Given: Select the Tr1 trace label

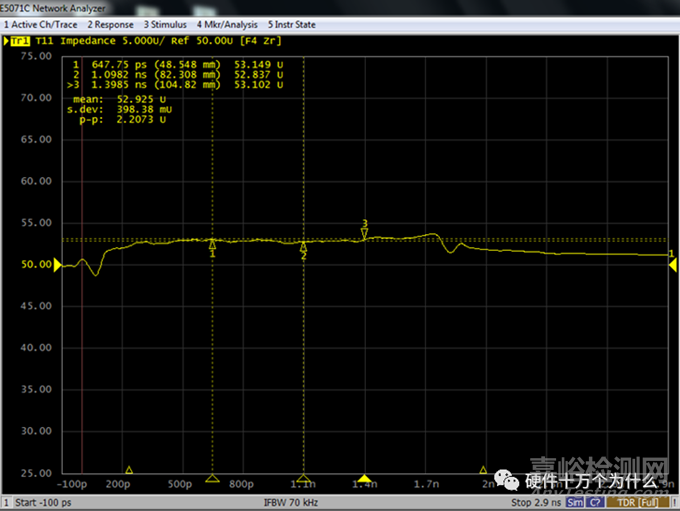Looking at the screenshot, I should click(x=17, y=41).
